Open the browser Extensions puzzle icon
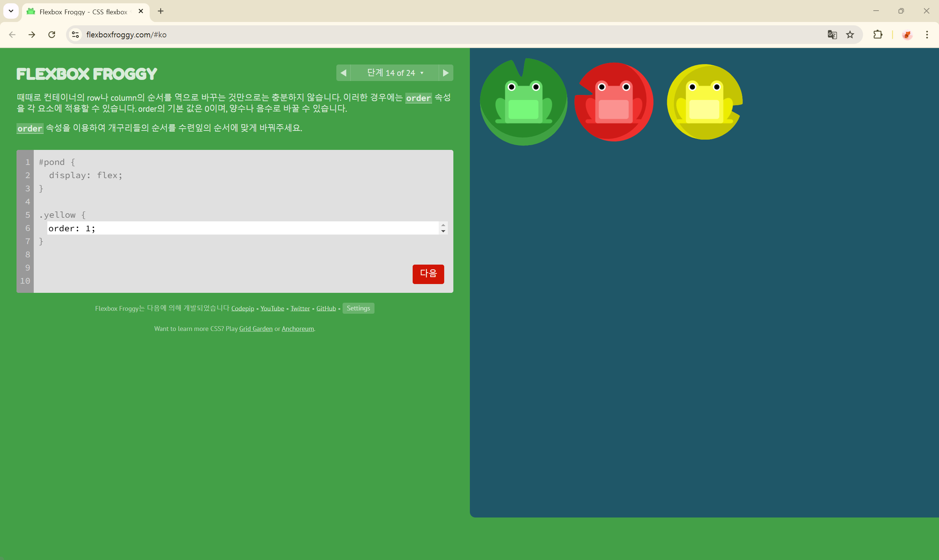The width and height of the screenshot is (939, 560). 877,35
